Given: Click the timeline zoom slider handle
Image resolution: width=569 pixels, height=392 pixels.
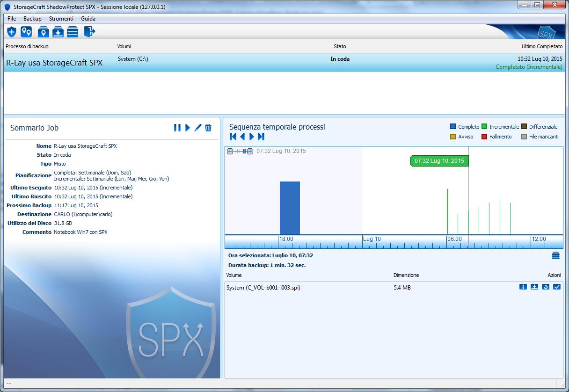Looking at the screenshot, I should pyautogui.click(x=244, y=151).
